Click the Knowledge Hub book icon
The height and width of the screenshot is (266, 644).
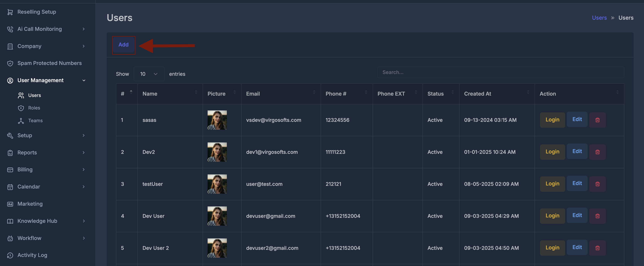(x=10, y=221)
